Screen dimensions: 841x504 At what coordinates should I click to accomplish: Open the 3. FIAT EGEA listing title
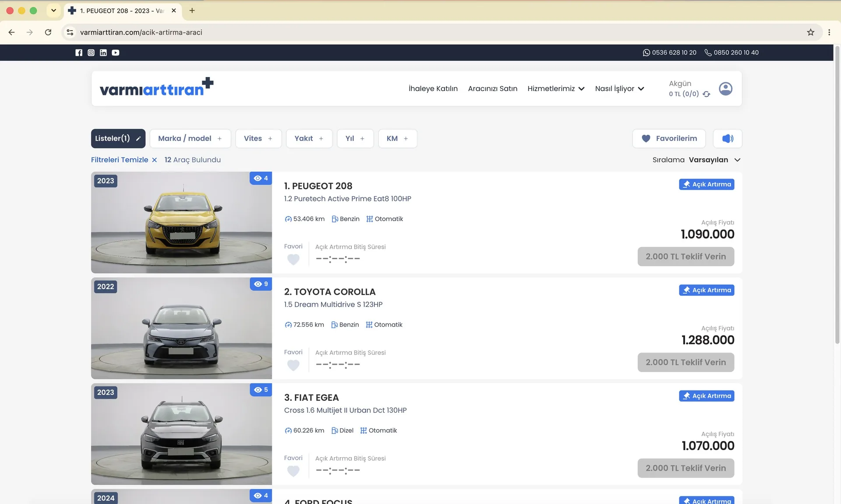tap(311, 398)
